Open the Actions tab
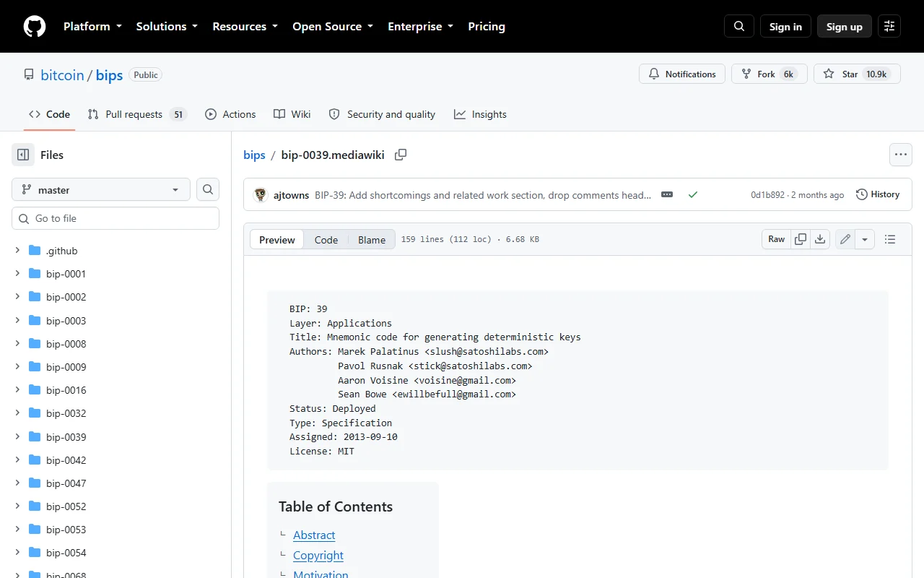 [x=230, y=114]
